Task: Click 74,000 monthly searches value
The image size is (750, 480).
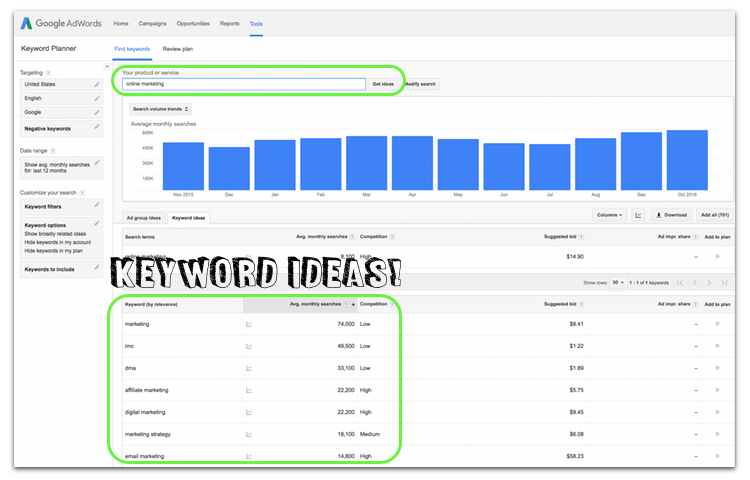Action: coord(346,324)
